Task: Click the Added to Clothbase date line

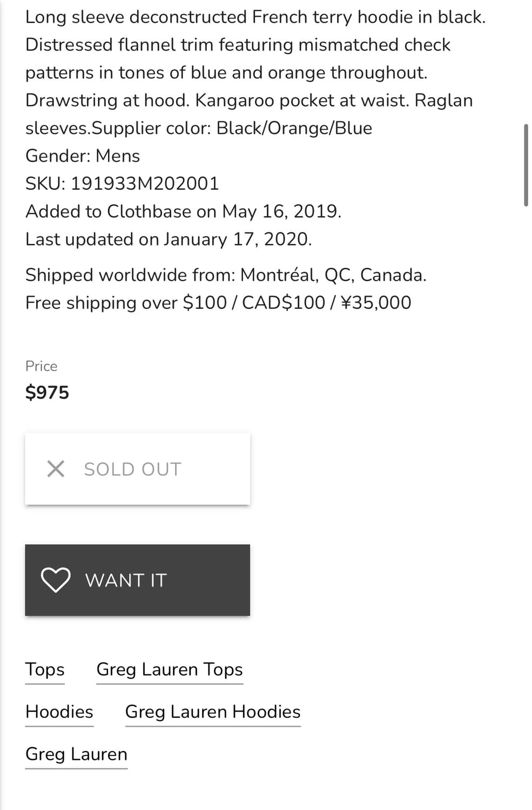Action: click(x=183, y=211)
